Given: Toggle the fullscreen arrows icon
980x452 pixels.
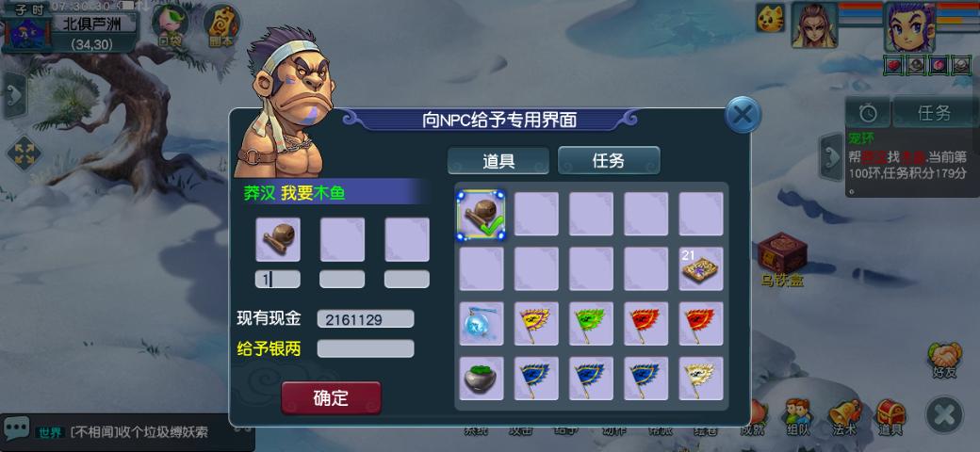Looking at the screenshot, I should (24, 153).
